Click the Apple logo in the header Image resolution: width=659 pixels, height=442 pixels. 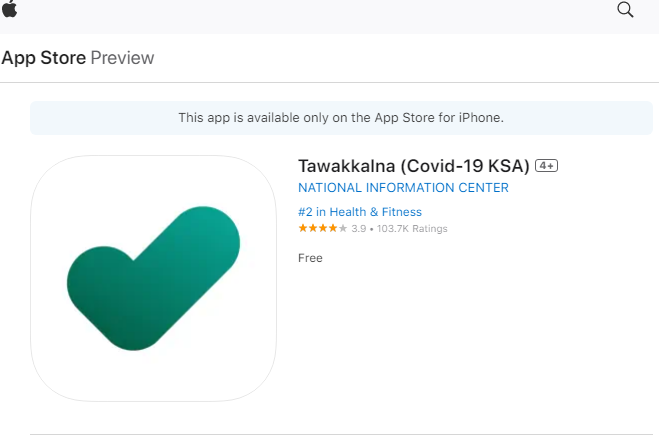point(9,9)
